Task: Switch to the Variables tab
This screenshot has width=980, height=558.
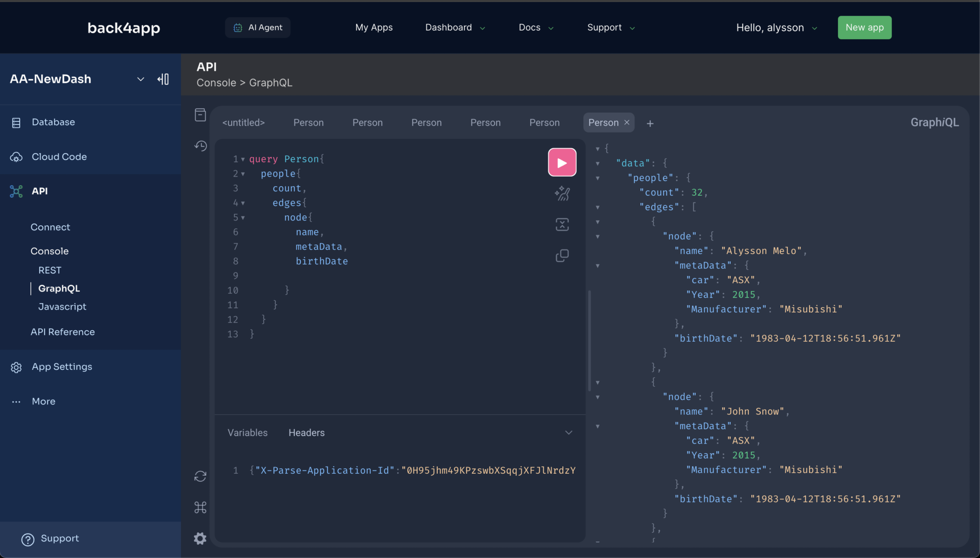Action: pyautogui.click(x=247, y=432)
